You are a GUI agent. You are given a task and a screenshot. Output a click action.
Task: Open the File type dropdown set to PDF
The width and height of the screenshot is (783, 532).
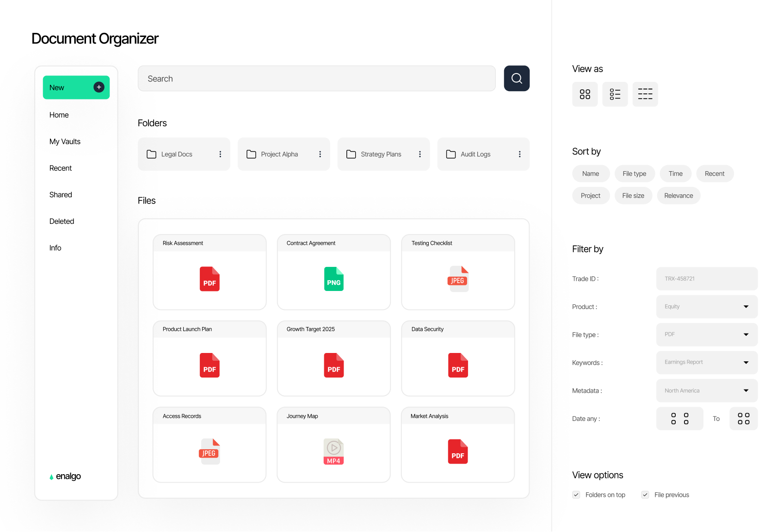tap(706, 334)
